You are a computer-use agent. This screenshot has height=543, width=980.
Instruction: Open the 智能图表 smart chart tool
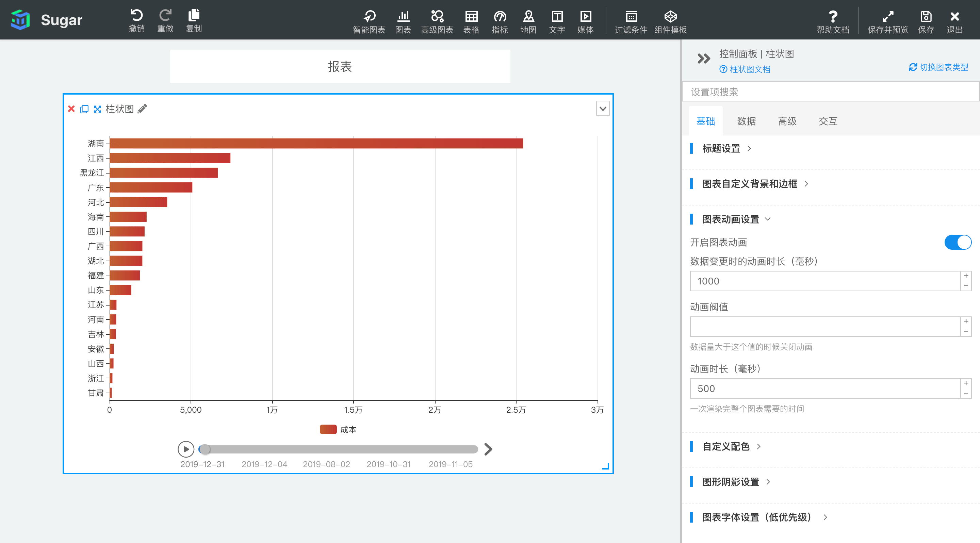[x=369, y=22]
